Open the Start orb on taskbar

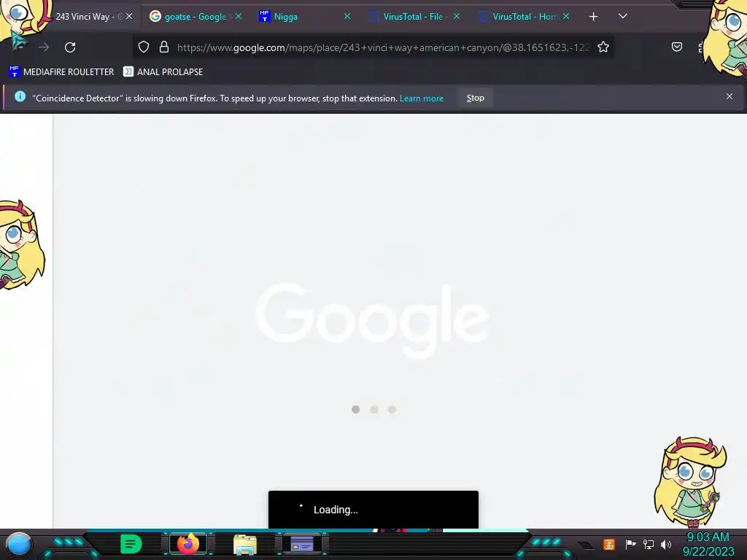point(19,545)
